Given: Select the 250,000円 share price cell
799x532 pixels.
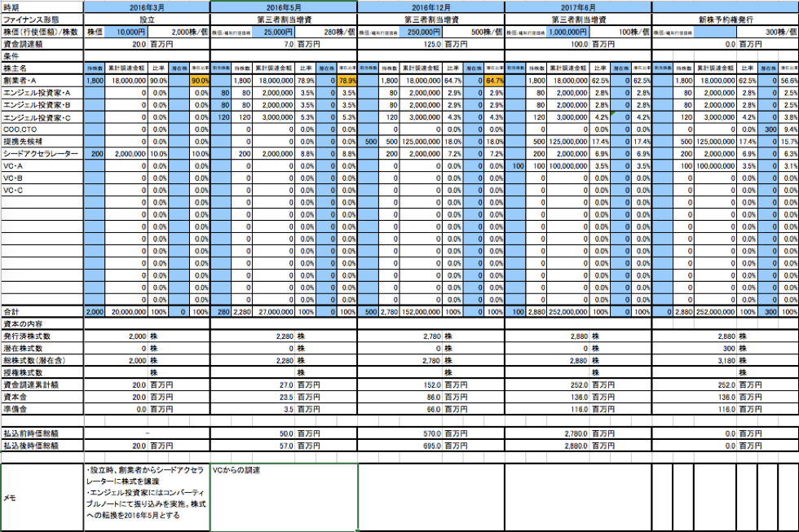Looking at the screenshot, I should [421, 32].
